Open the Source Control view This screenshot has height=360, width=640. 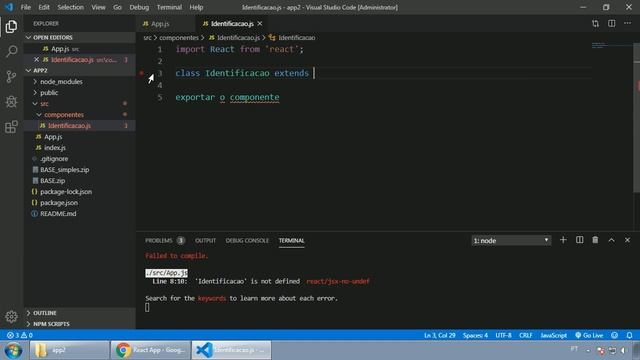click(x=11, y=76)
